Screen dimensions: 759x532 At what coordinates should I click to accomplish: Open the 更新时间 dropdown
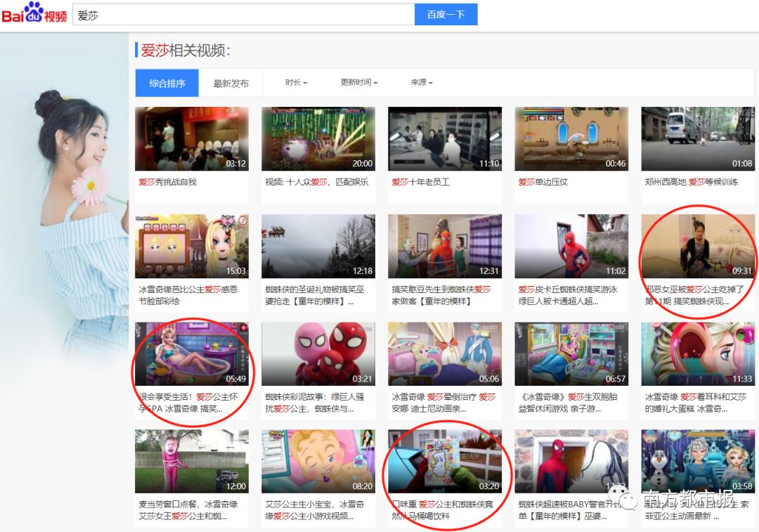(x=358, y=82)
